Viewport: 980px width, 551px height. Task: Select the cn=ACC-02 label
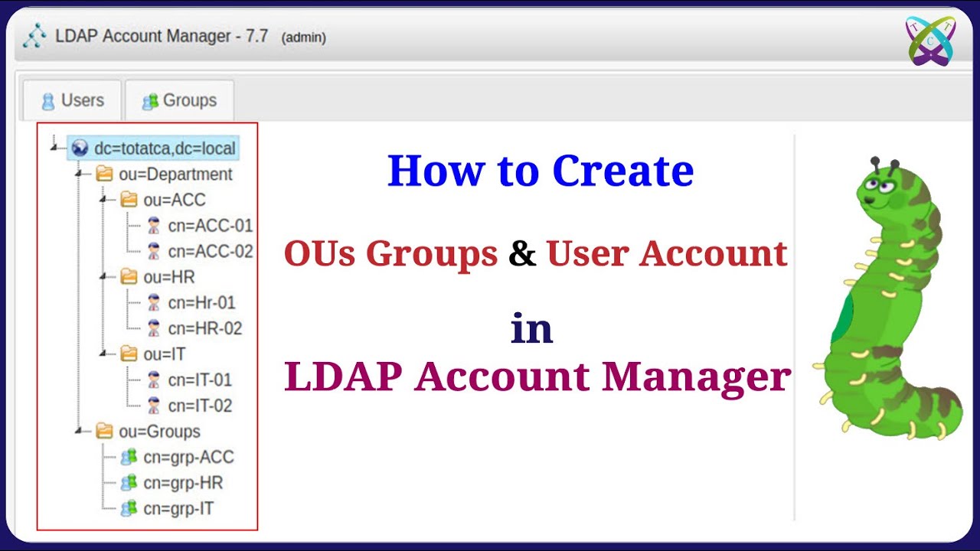[211, 251]
